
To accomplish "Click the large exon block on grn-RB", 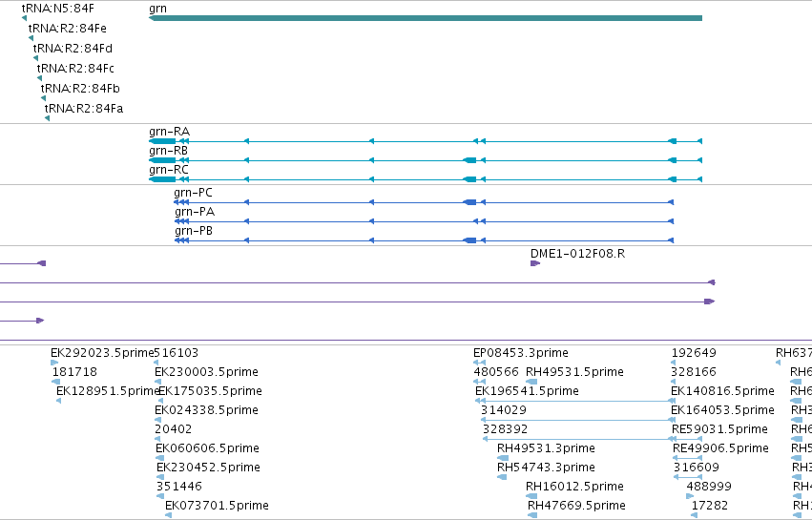I will pos(469,160).
